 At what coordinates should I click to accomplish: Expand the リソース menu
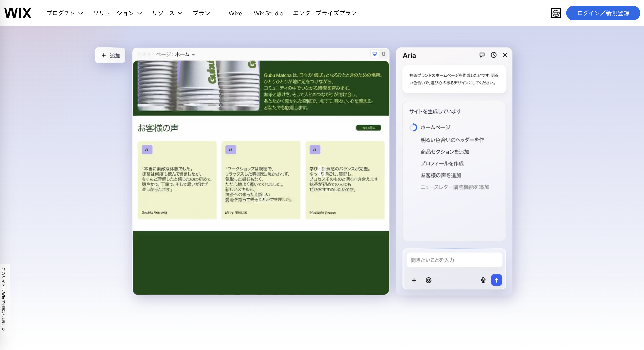167,13
